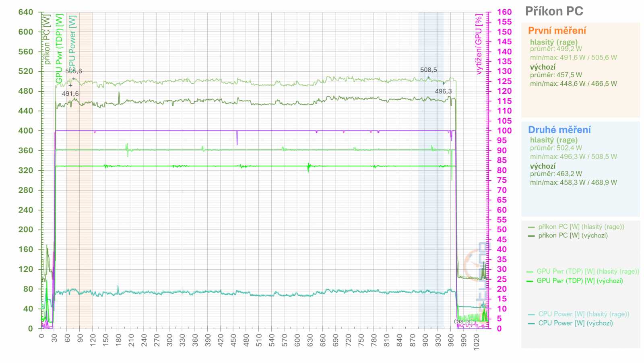
Task: Select the 'První měření' heading
Action: click(557, 31)
